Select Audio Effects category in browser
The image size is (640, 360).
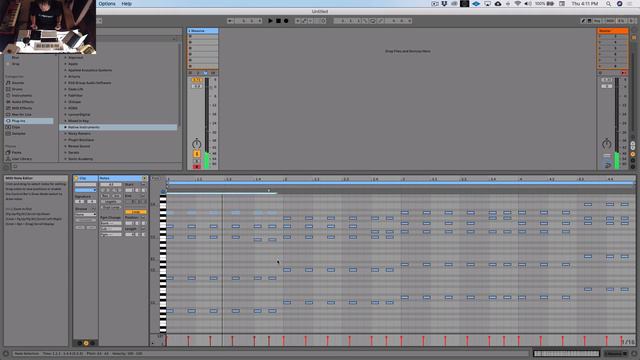click(22, 102)
